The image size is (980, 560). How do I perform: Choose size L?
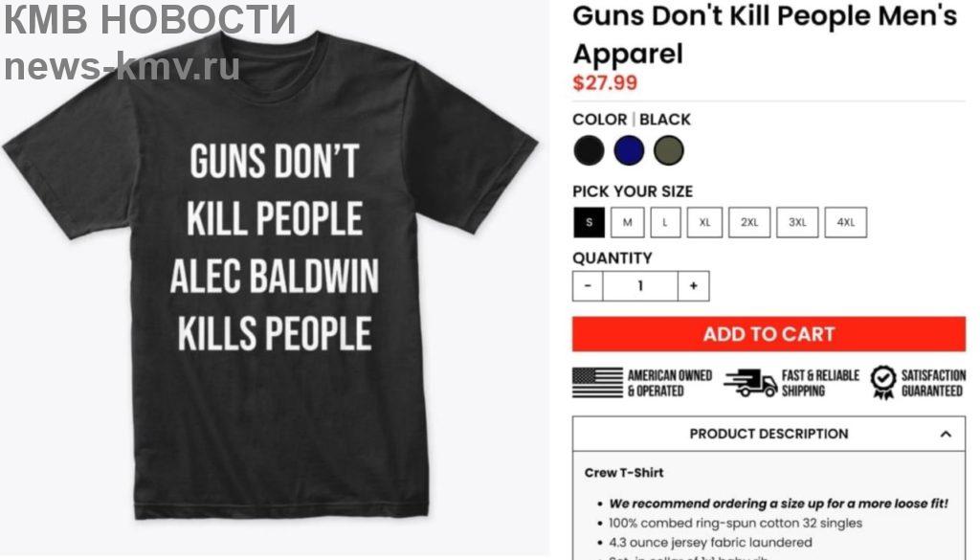click(666, 222)
